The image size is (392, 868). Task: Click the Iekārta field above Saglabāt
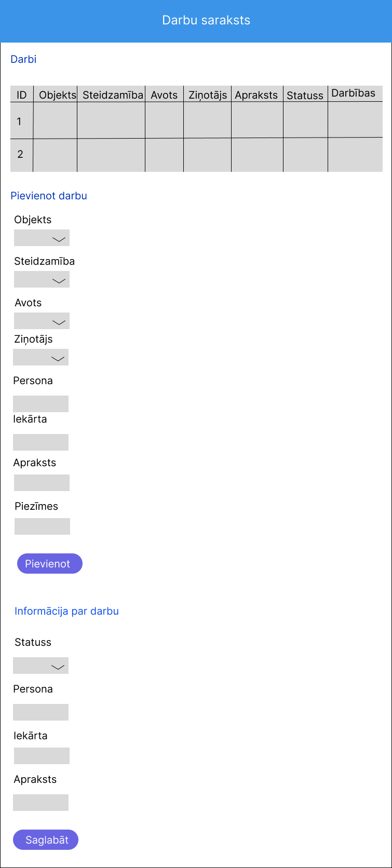click(x=42, y=756)
